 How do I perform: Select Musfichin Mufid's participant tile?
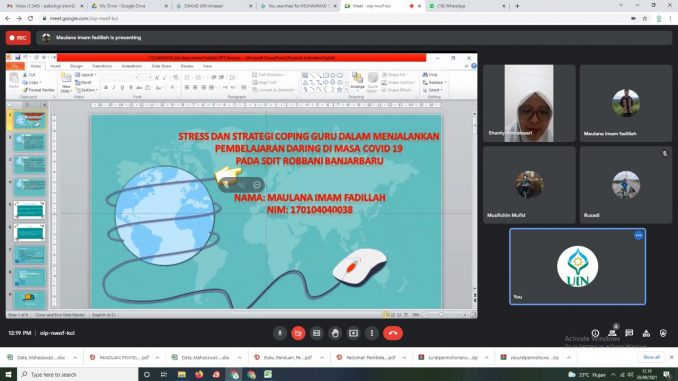pos(529,185)
